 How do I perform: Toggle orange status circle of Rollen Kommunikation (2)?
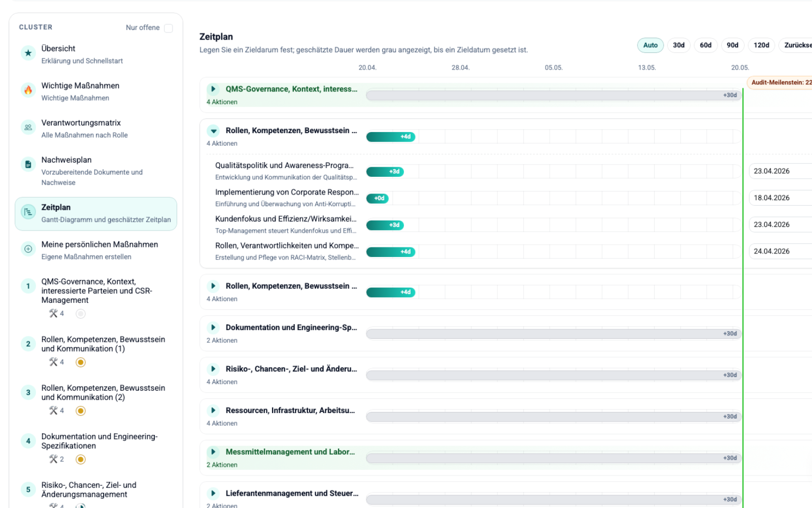80,411
